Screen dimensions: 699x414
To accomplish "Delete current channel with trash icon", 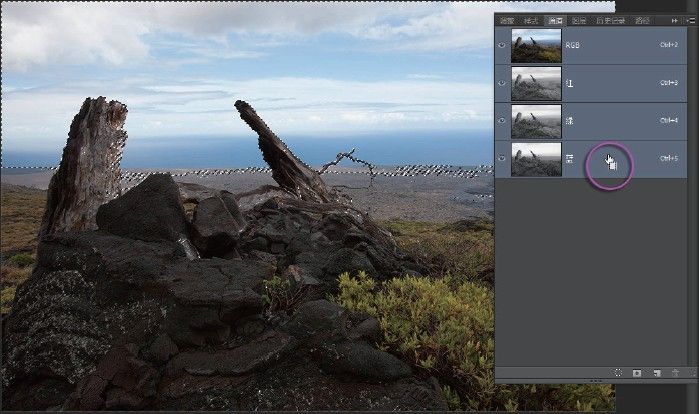I will click(676, 373).
